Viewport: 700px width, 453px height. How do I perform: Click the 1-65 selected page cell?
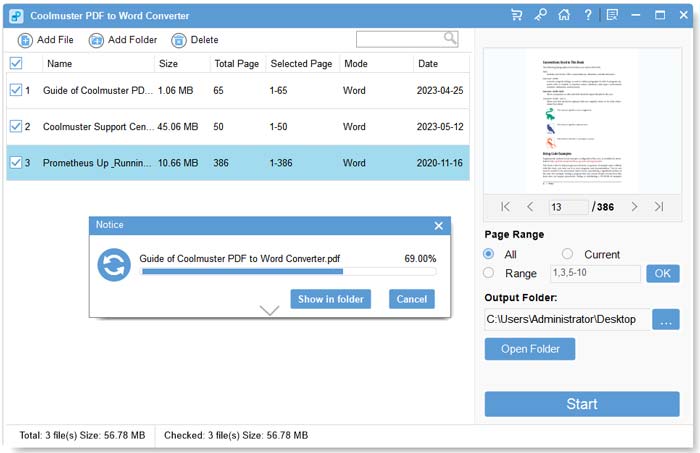278,91
